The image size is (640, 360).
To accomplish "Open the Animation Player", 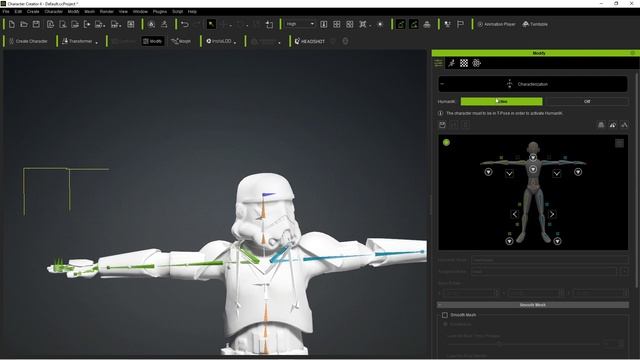I will tap(496, 24).
